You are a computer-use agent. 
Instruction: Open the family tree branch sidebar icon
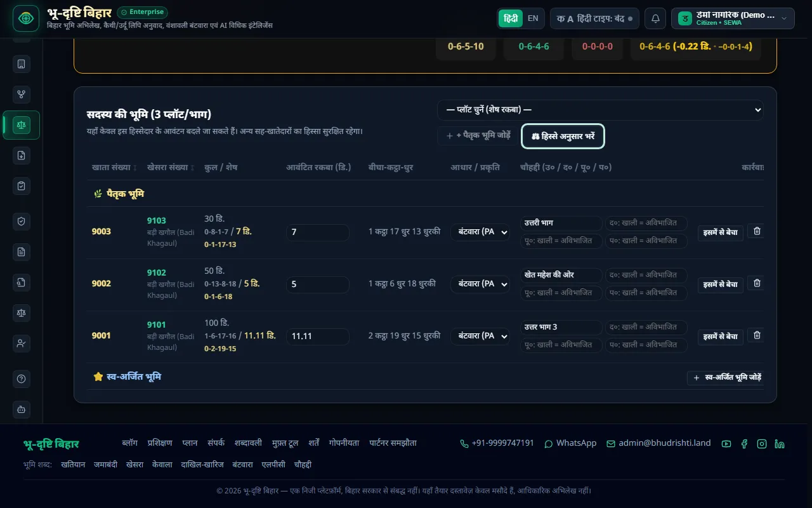(22, 95)
